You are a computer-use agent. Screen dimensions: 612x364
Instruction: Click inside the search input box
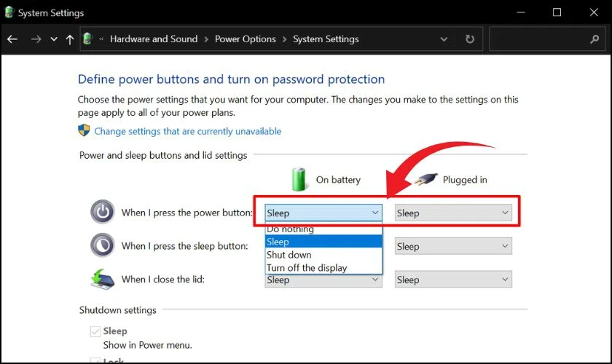[538, 39]
